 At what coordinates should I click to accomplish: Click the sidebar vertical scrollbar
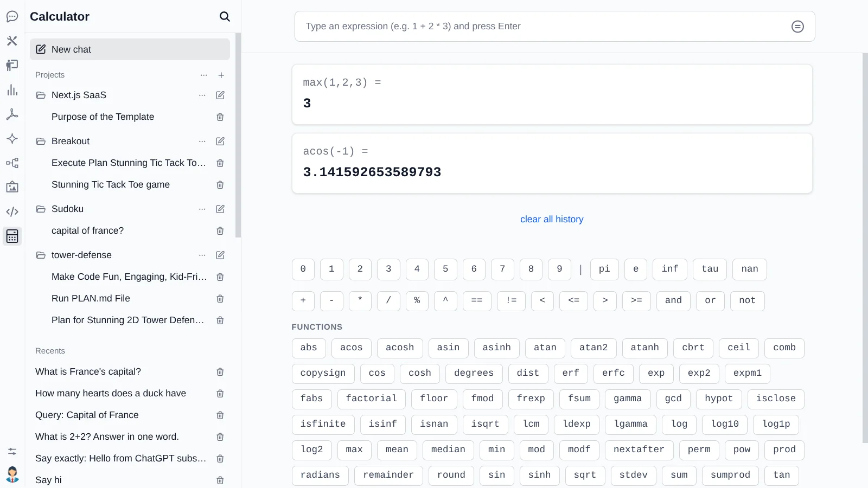(238, 136)
